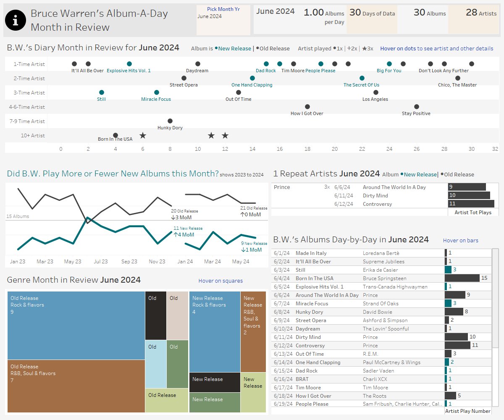Viewport: 504px width, 420px height.
Task: Click the 21 Old Release label on trend chart
Action: (254, 208)
